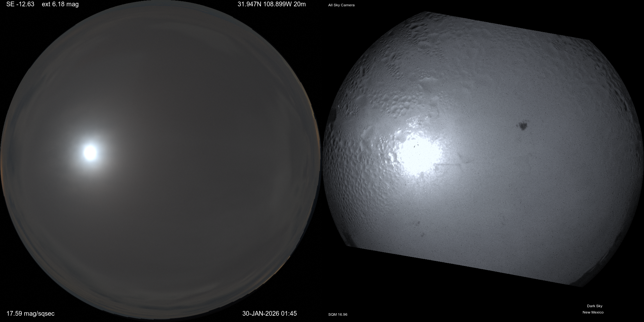This screenshot has width=644, height=322.
Task: Click the dark smudge on the camera dome
Action: click(x=523, y=126)
